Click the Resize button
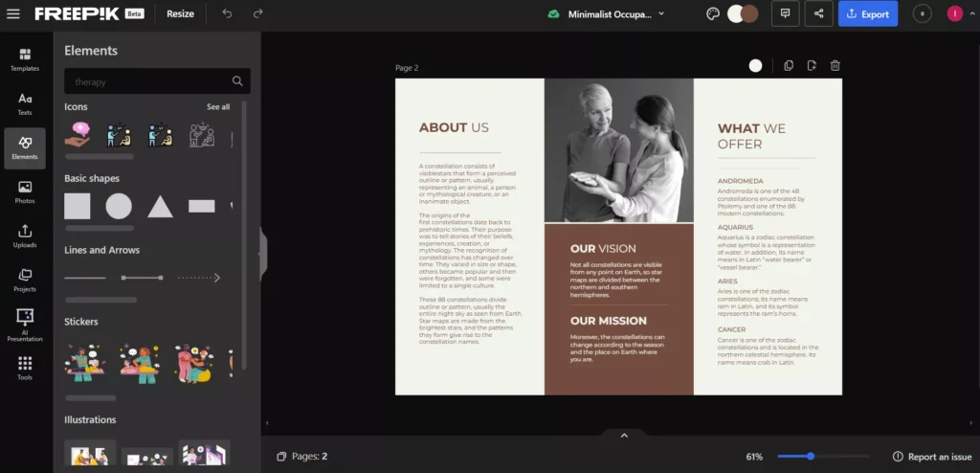 pyautogui.click(x=180, y=13)
